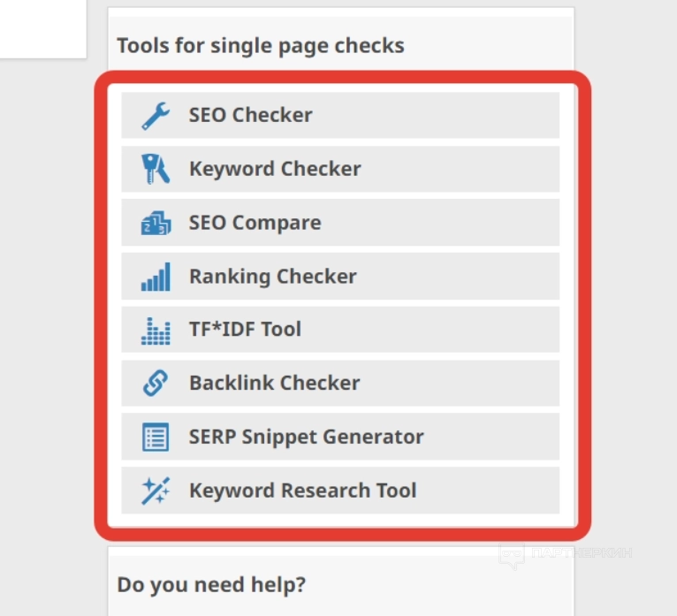This screenshot has height=616, width=677.
Task: Click the "Do you need help?" heading
Action: 211,585
